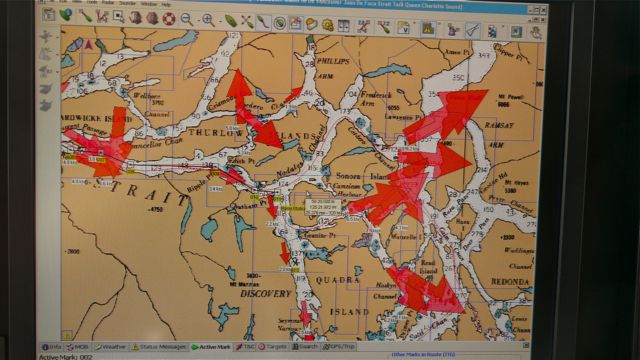
Task: Click the crossed tools numbered icon
Action: coord(363,26)
